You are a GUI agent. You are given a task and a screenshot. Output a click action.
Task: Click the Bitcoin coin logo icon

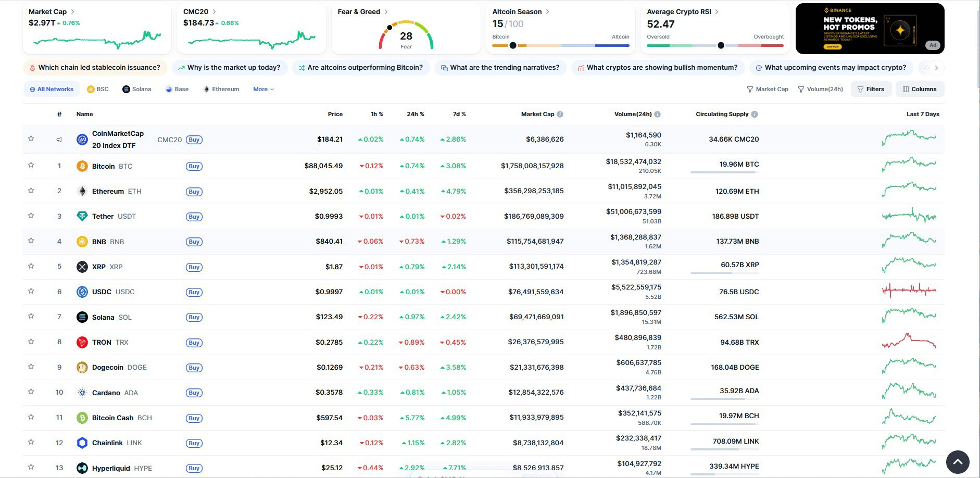click(x=82, y=166)
